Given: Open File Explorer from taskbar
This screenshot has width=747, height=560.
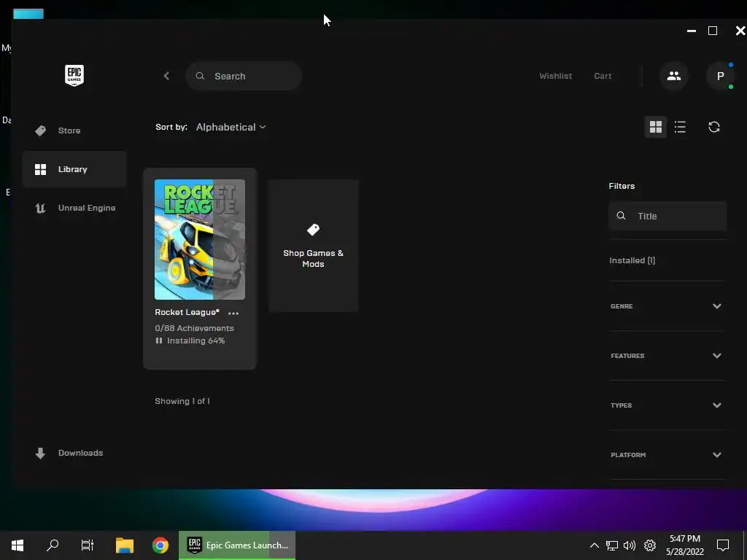Looking at the screenshot, I should pyautogui.click(x=124, y=545).
